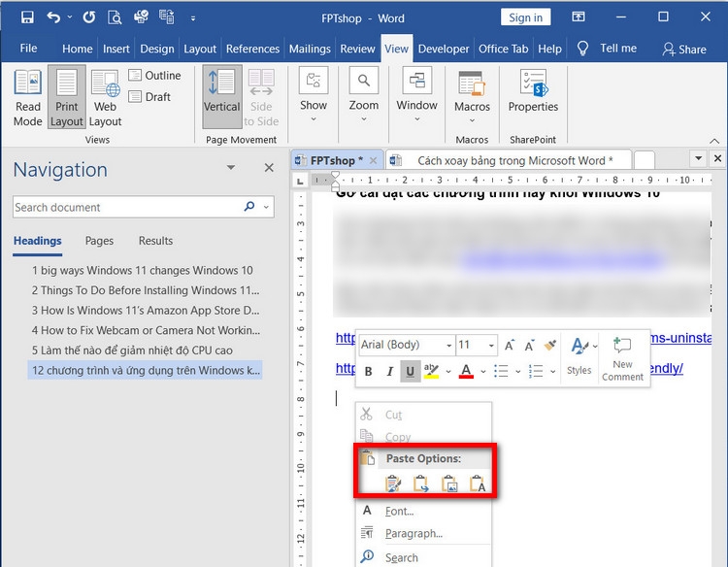Screen dimensions: 728x567
Task: Click the Save icon in Quick Access Toolbar
Action: (x=27, y=17)
